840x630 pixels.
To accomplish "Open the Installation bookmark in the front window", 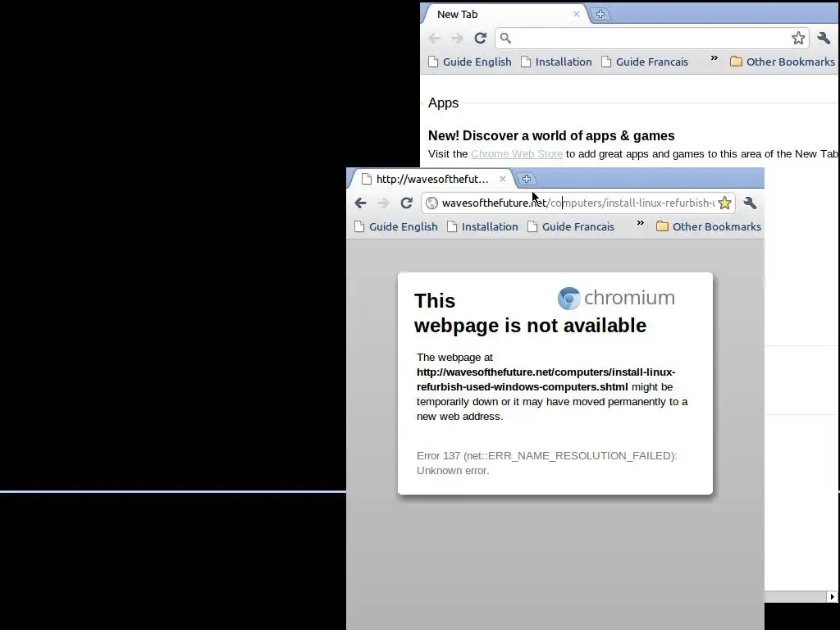I will (483, 226).
